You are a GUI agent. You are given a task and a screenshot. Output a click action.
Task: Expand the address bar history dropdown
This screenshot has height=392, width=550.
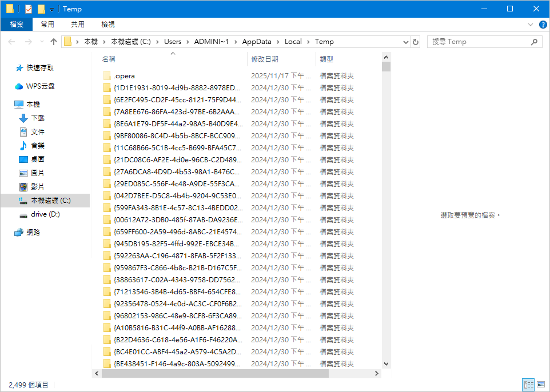point(406,42)
